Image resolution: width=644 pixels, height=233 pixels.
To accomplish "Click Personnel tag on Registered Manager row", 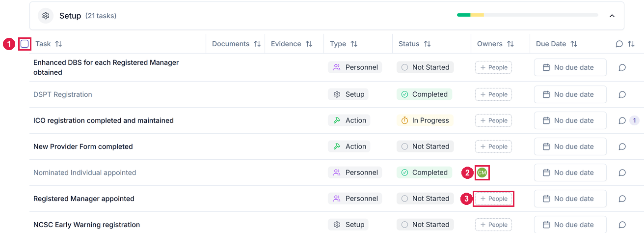I will click(355, 199).
